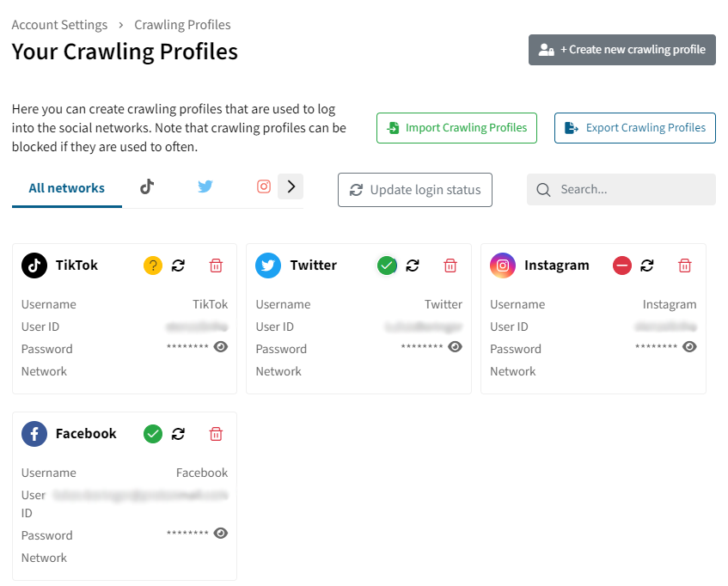Image resolution: width=728 pixels, height=586 pixels.
Task: Delete the Instagram crawling profile
Action: (x=684, y=266)
